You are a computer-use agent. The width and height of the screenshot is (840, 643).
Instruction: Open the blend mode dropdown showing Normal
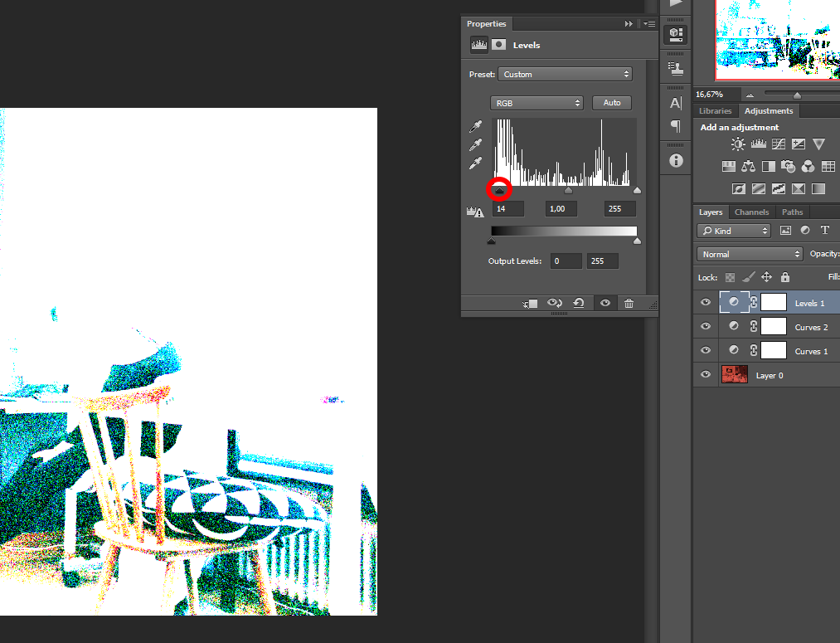click(749, 253)
